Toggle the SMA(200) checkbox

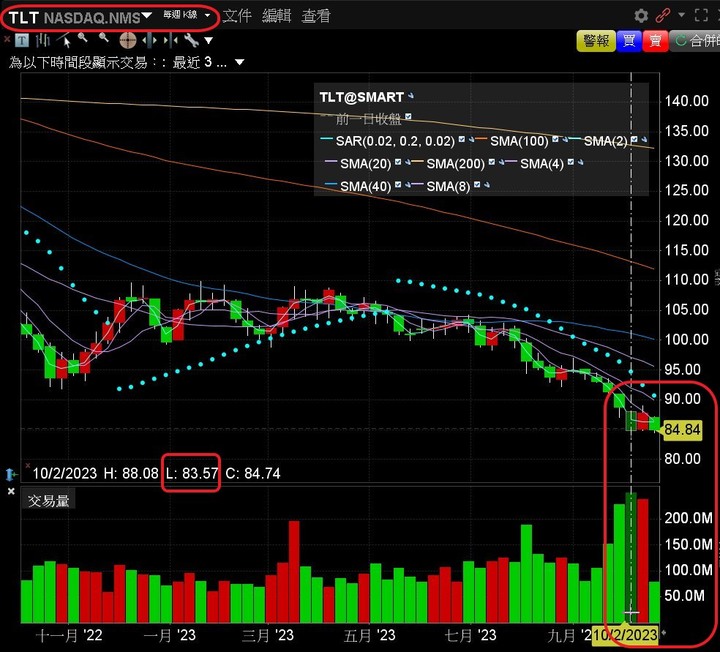point(491,162)
